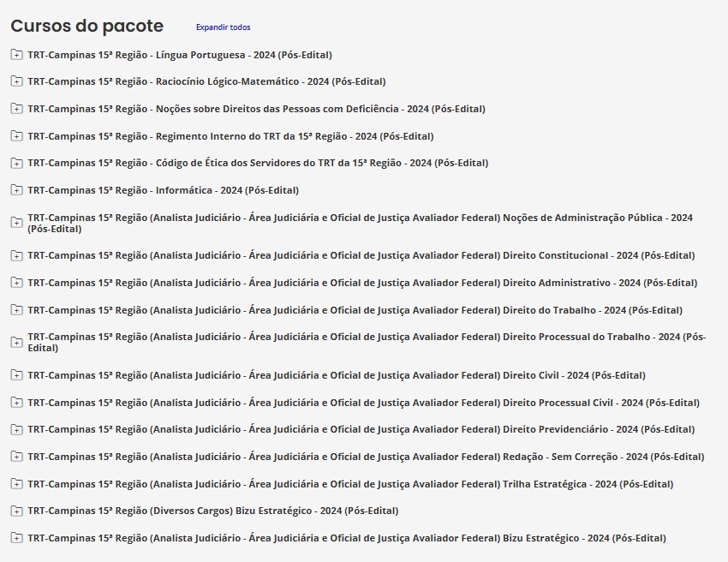Expand the Regimento Interno course folder icon
The image size is (728, 562).
pos(17,136)
